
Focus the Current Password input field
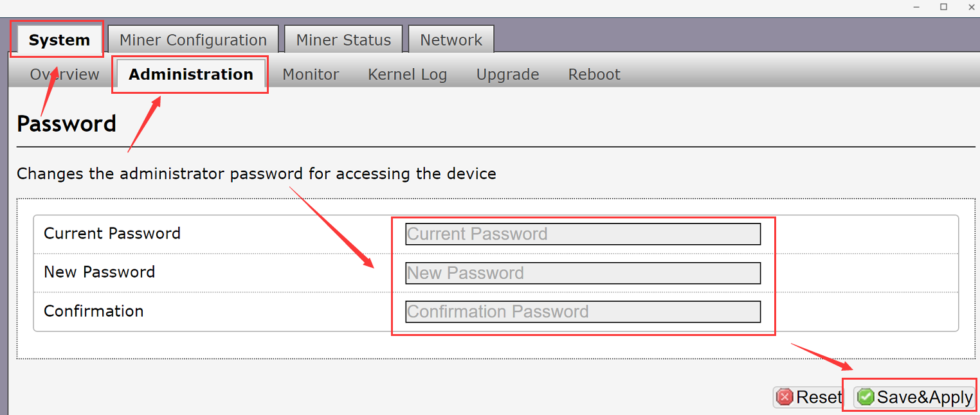click(582, 234)
